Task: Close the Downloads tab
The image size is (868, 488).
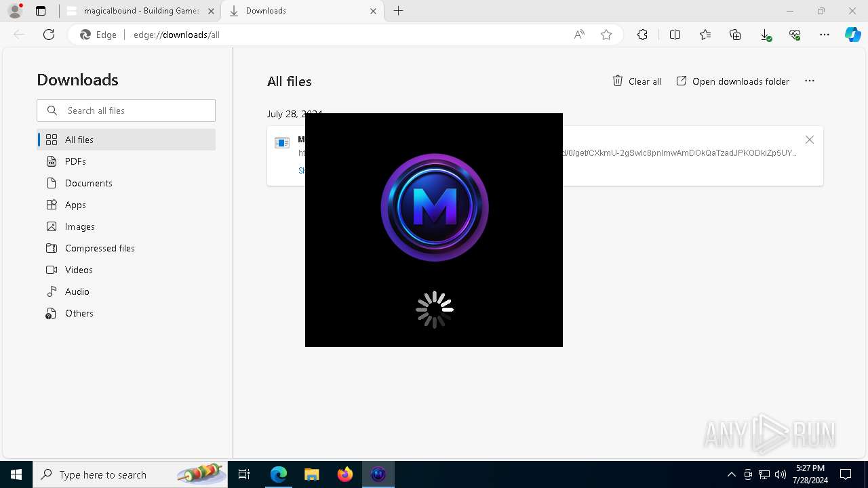Action: pos(373,11)
